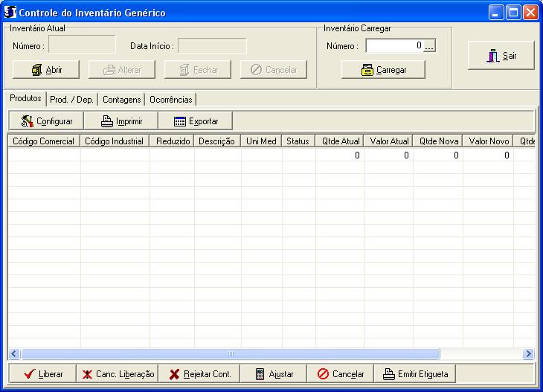Viewport: 543px width, 392px height.
Task: Select the Ocorrências tab
Action: 170,100
